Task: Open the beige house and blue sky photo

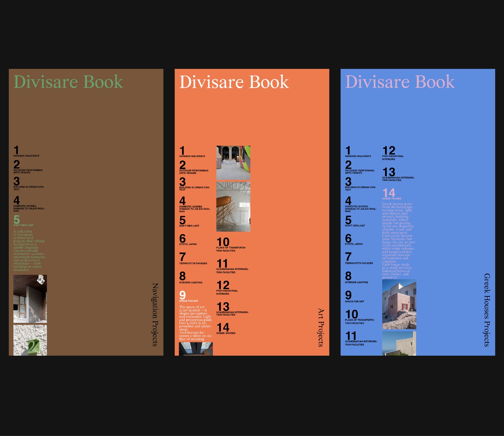Action: (399, 343)
